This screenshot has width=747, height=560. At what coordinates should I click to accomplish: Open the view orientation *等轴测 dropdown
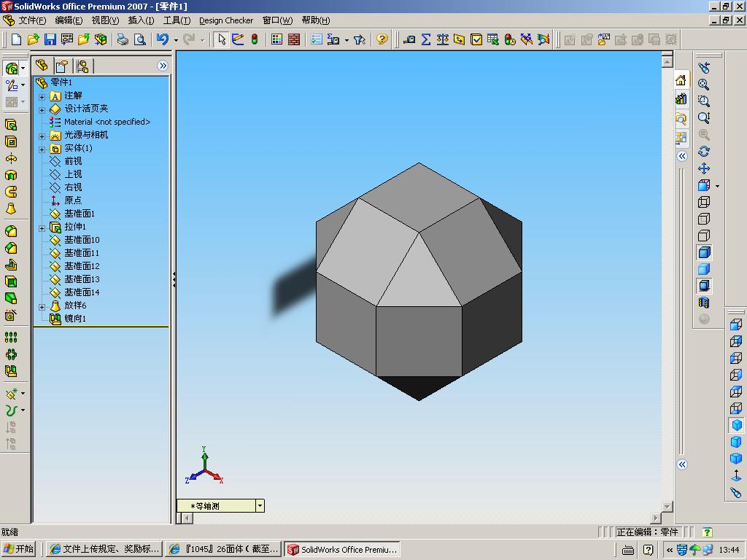pyautogui.click(x=260, y=506)
